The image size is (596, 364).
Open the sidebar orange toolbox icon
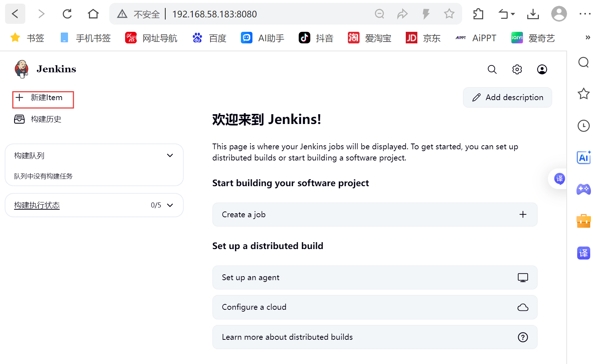[584, 221]
